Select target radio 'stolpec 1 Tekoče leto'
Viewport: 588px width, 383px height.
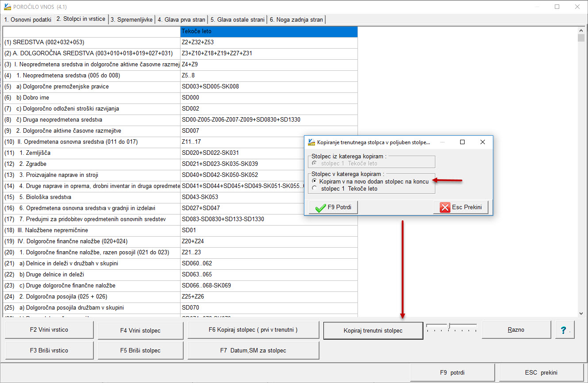point(315,188)
